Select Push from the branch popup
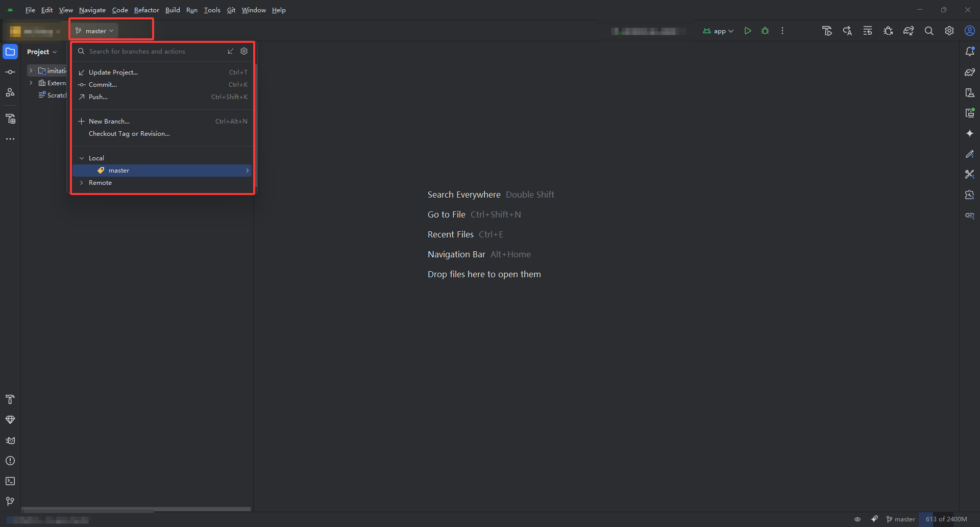 [98, 97]
